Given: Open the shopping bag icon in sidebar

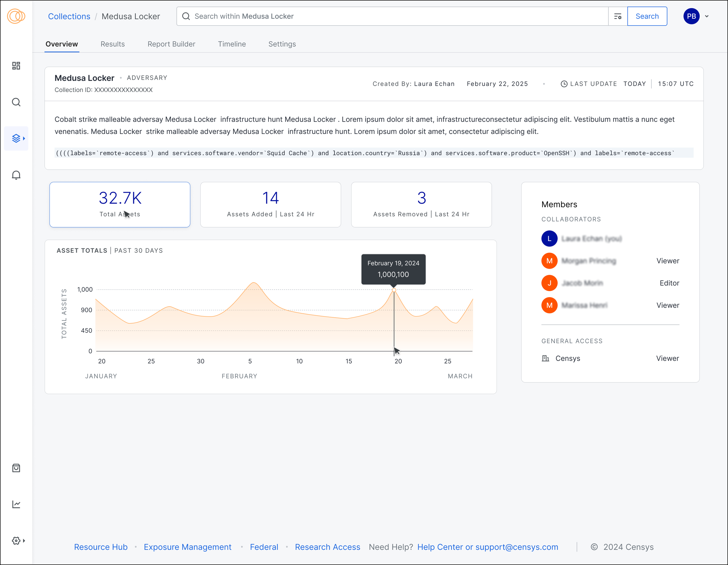Looking at the screenshot, I should pos(16,468).
